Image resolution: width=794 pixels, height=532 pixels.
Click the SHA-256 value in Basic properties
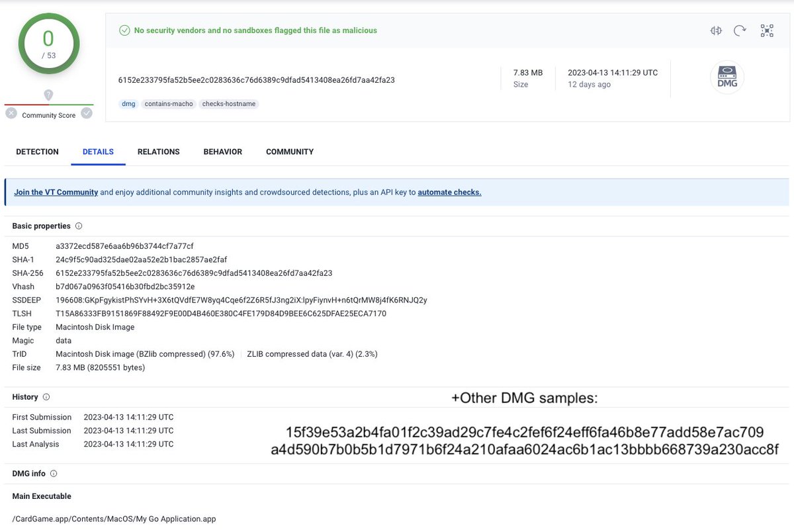pos(194,273)
